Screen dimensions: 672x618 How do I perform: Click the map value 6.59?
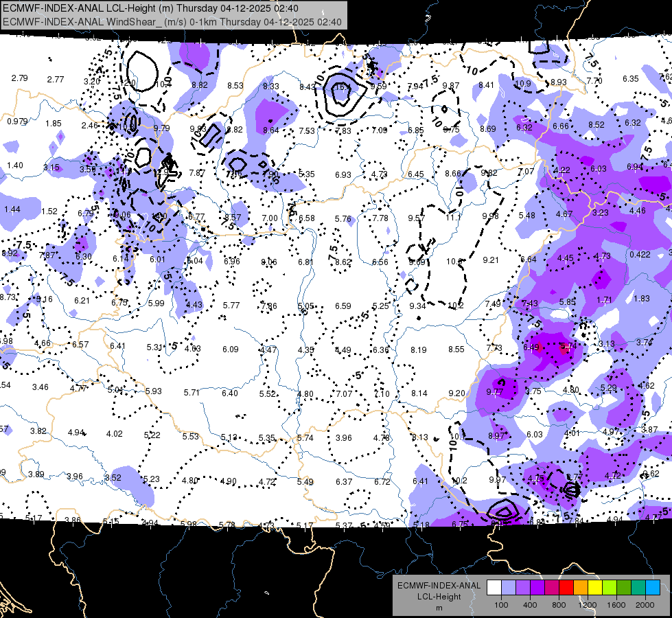(343, 306)
